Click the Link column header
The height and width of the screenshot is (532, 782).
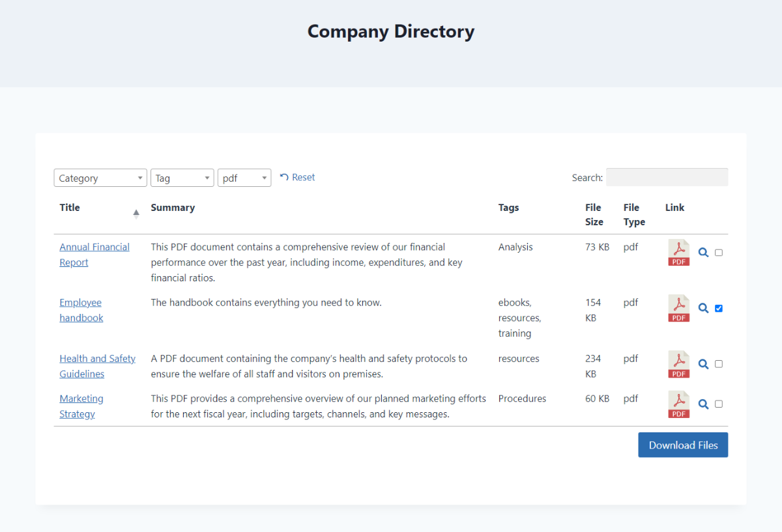[x=675, y=208]
